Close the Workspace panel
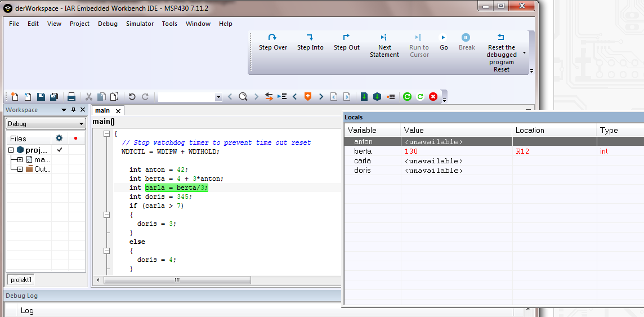Image resolution: width=644 pixels, height=317 pixels. (x=83, y=110)
